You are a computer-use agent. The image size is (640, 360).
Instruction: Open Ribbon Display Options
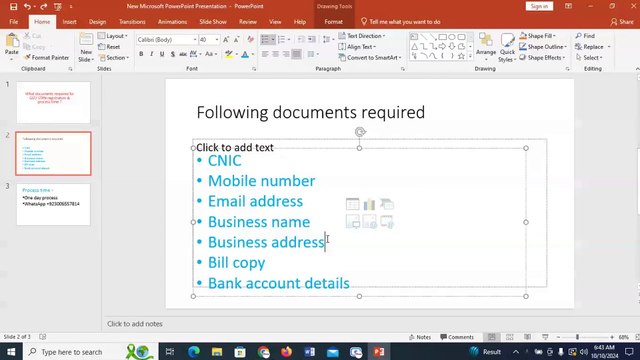[568, 6]
